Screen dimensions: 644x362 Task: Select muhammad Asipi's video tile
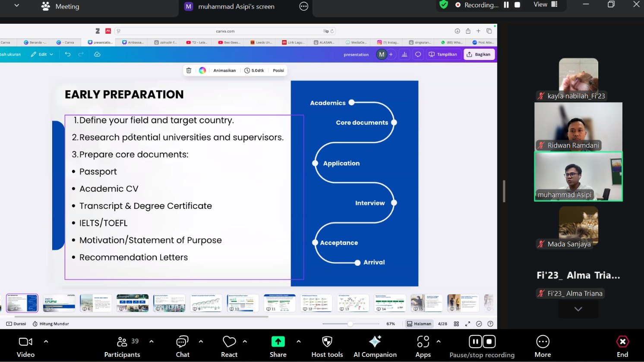578,176
